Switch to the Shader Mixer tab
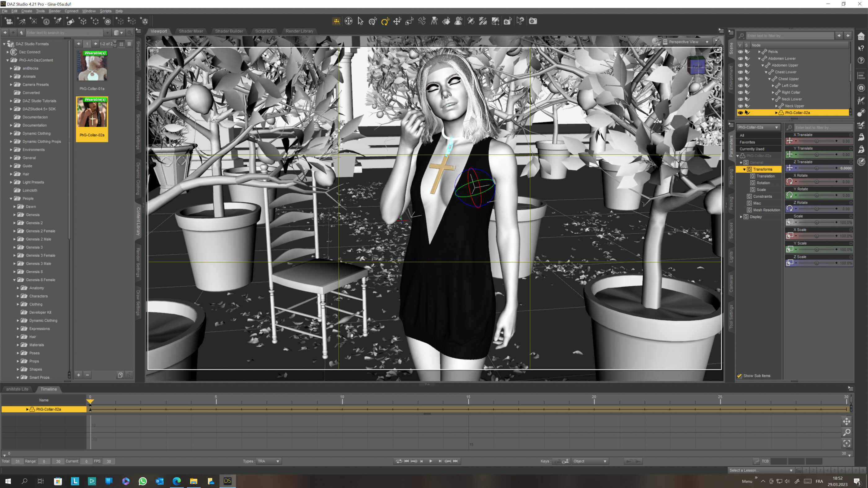 coord(191,31)
